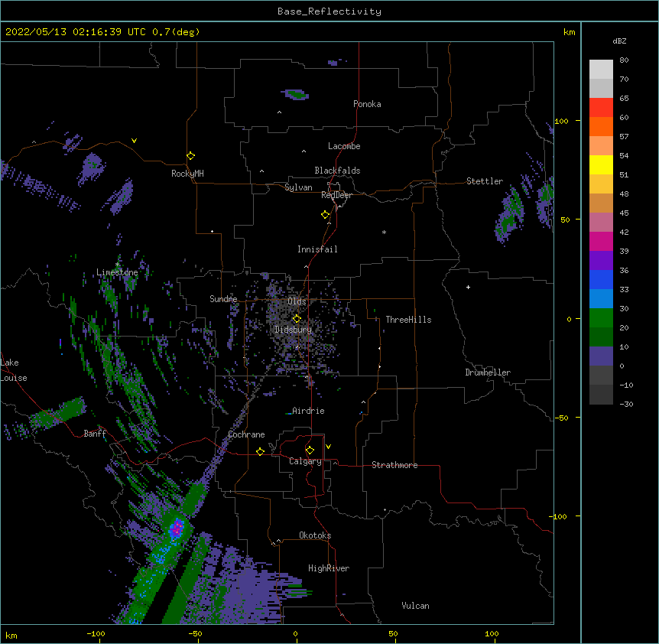The width and height of the screenshot is (659, 644).
Task: Click the yellow diamond marker beside RockyMH
Action: [190, 155]
